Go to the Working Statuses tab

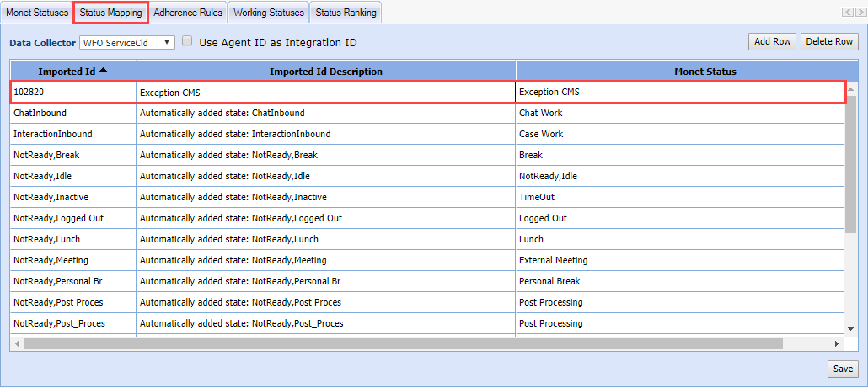tap(268, 13)
